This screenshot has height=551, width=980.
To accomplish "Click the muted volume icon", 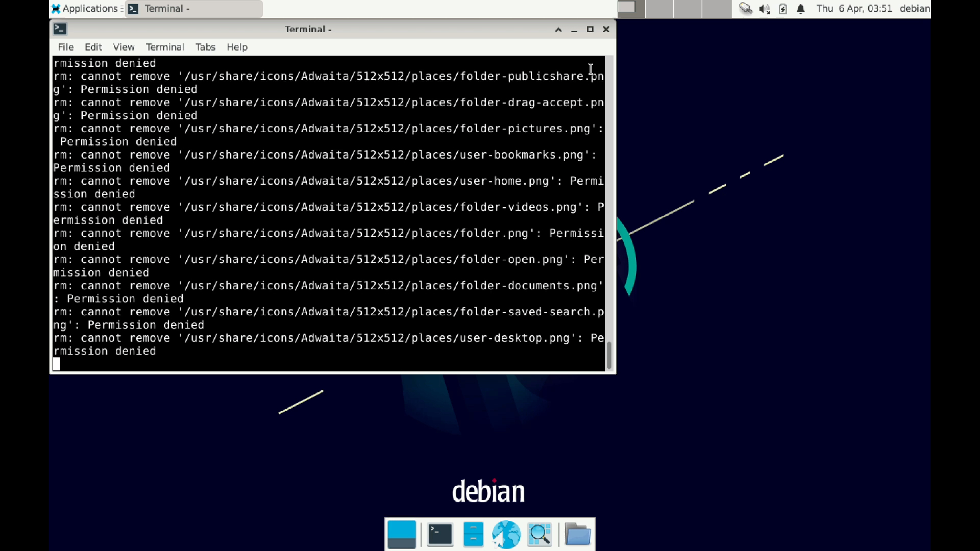I will [x=764, y=9].
